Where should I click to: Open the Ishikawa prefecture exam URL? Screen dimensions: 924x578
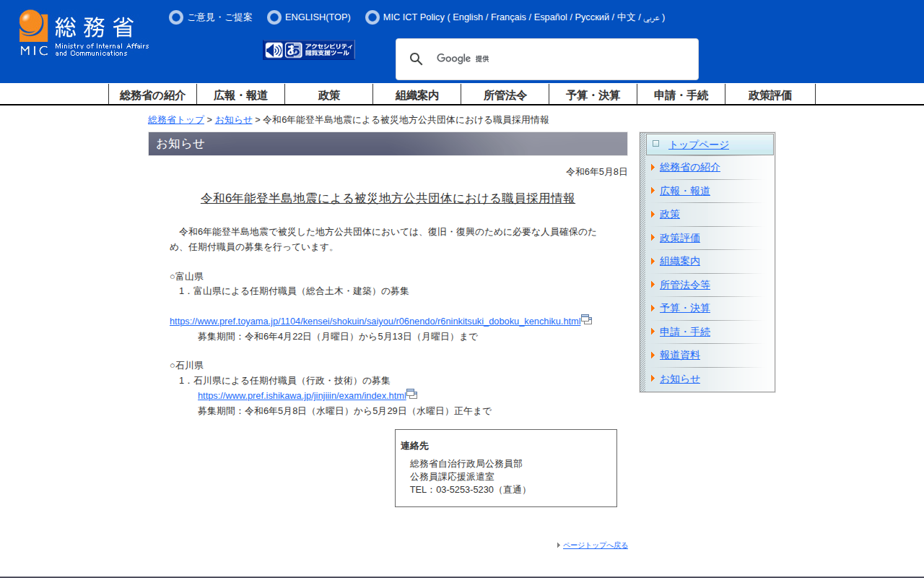pyautogui.click(x=302, y=396)
